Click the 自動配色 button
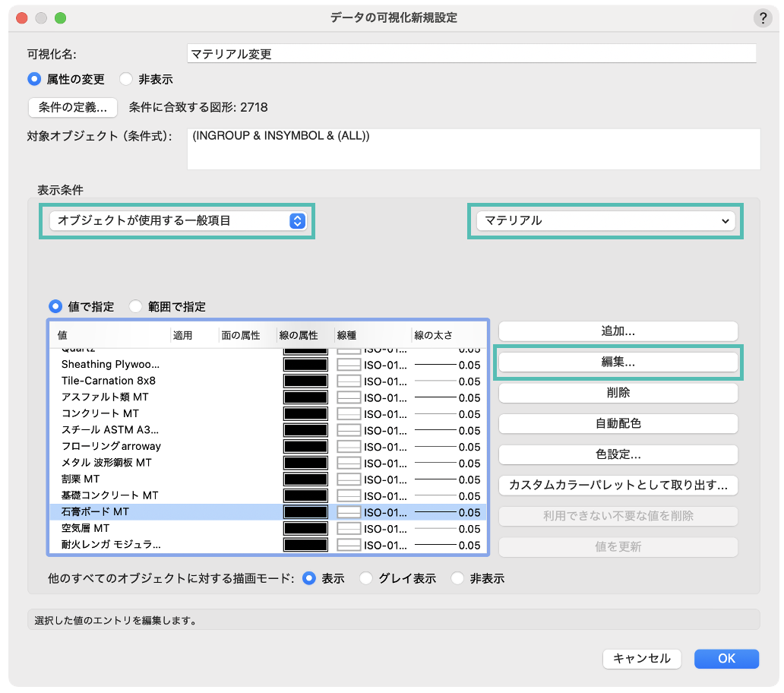The image size is (784, 693). pyautogui.click(x=618, y=423)
